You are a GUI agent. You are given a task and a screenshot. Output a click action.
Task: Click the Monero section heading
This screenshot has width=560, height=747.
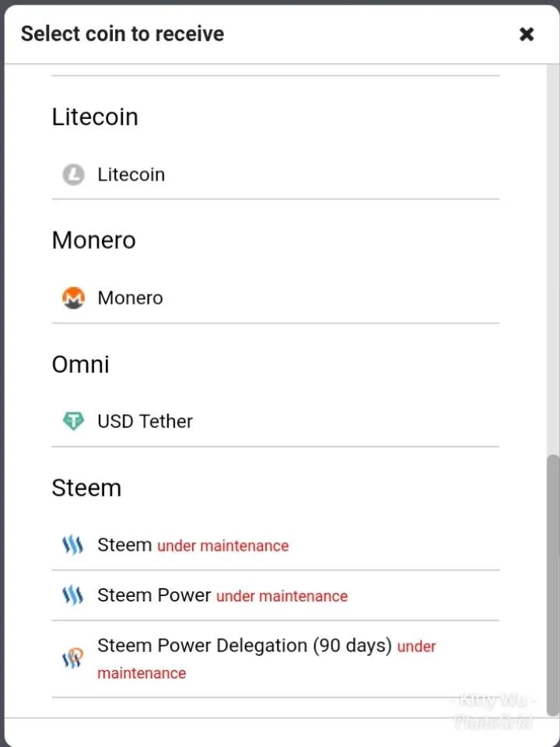pos(94,240)
